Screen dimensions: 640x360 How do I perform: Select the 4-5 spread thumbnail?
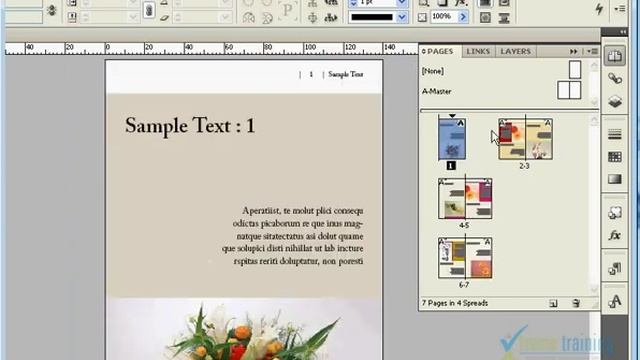[465, 199]
